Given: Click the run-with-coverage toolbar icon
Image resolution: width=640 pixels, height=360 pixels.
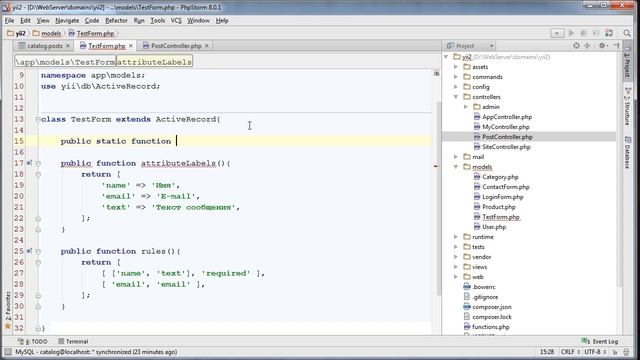Looking at the screenshot, I should pyautogui.click(x=596, y=33).
